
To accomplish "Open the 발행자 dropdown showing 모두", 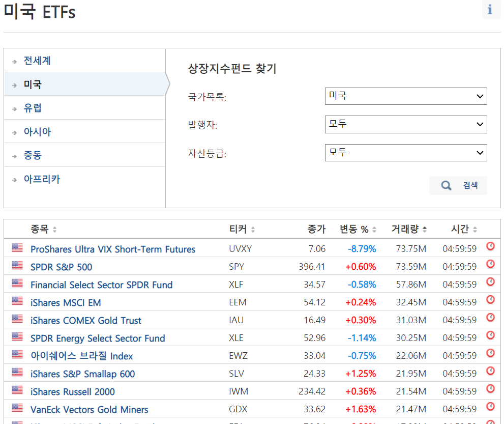I will click(x=406, y=125).
